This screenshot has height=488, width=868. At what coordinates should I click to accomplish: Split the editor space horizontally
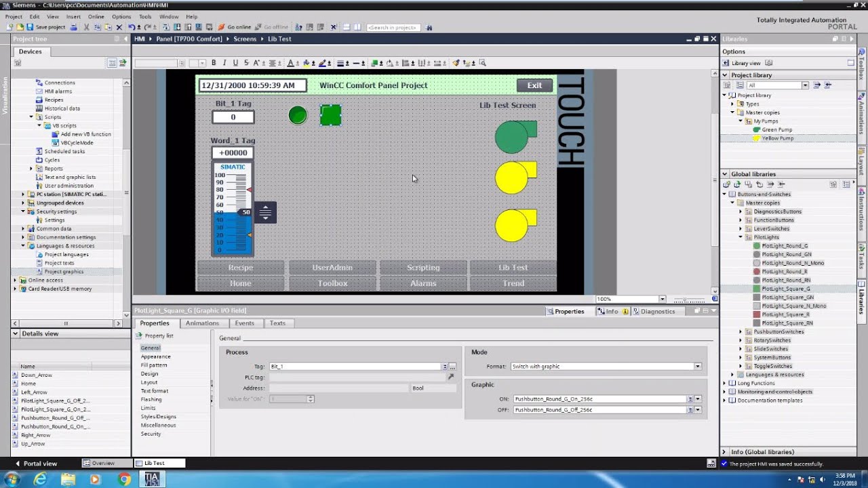pos(346,27)
